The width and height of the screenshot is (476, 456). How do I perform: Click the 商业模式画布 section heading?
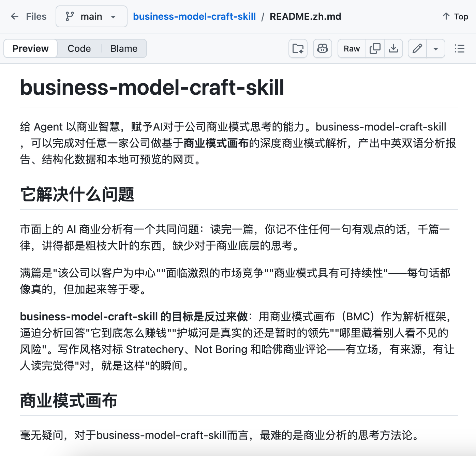(69, 400)
